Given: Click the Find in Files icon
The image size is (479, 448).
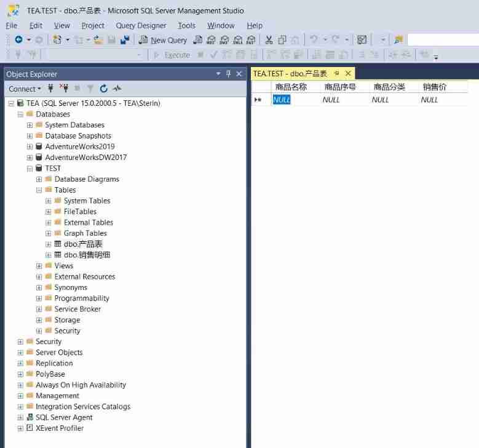Looking at the screenshot, I should 398,40.
